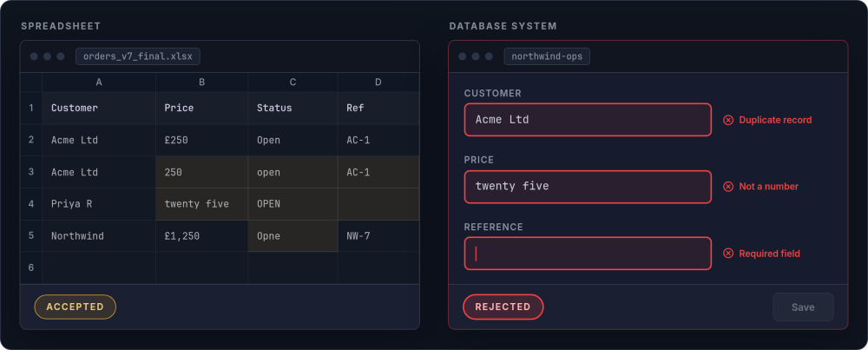Focus the empty Reference input field
868x350 pixels.
click(588, 254)
